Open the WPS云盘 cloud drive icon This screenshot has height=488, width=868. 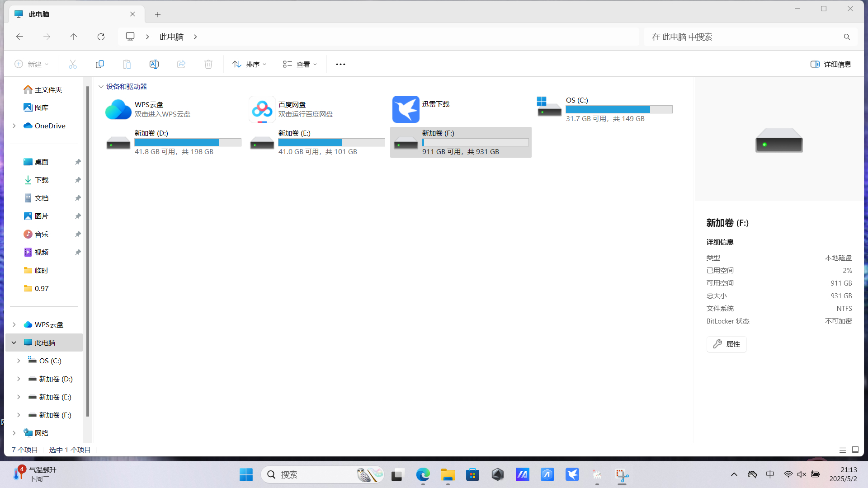[x=118, y=109]
